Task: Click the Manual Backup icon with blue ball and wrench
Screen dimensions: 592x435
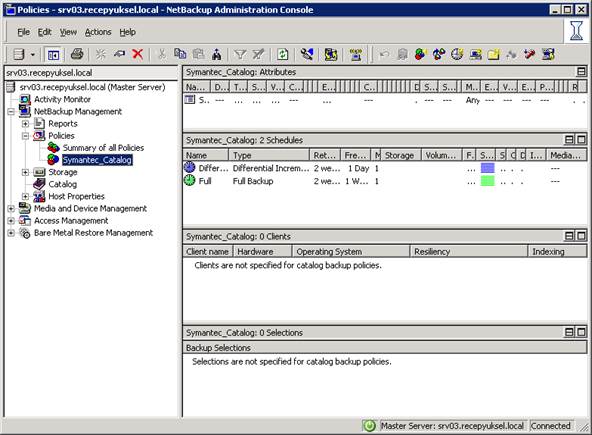Action: click(307, 54)
